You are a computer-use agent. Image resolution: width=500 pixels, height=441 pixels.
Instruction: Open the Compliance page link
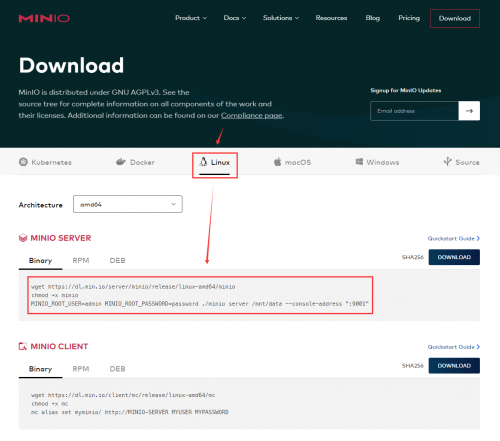click(252, 115)
